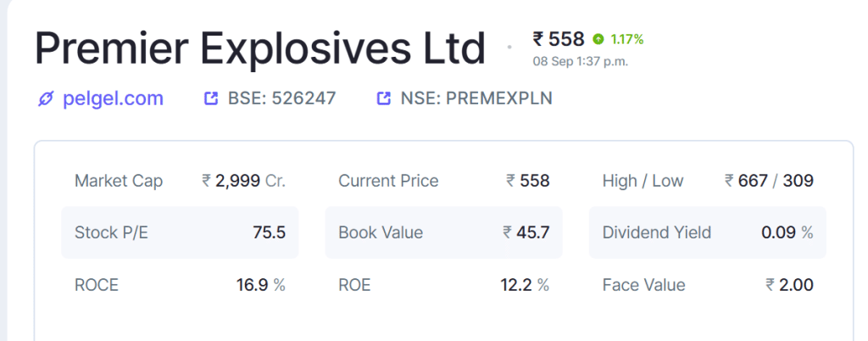Open the pelgel.com website link
The height and width of the screenshot is (341, 868).
pyautogui.click(x=100, y=98)
